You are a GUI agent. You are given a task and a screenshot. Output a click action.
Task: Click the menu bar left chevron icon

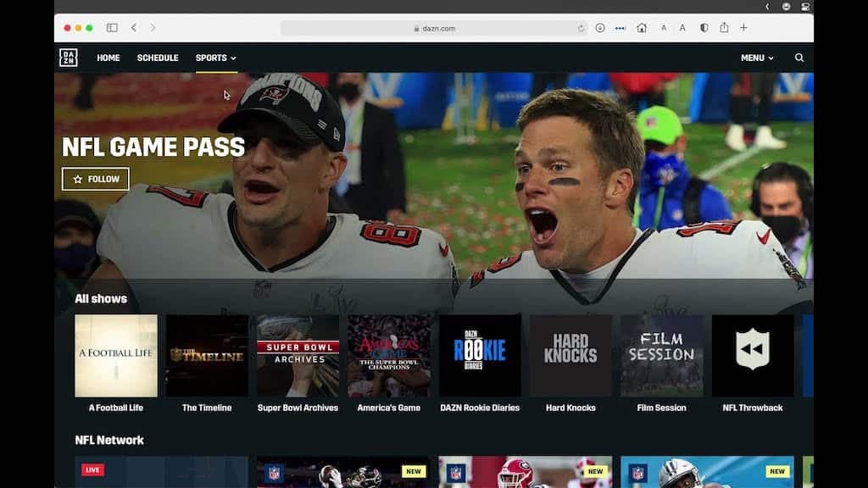click(767, 7)
